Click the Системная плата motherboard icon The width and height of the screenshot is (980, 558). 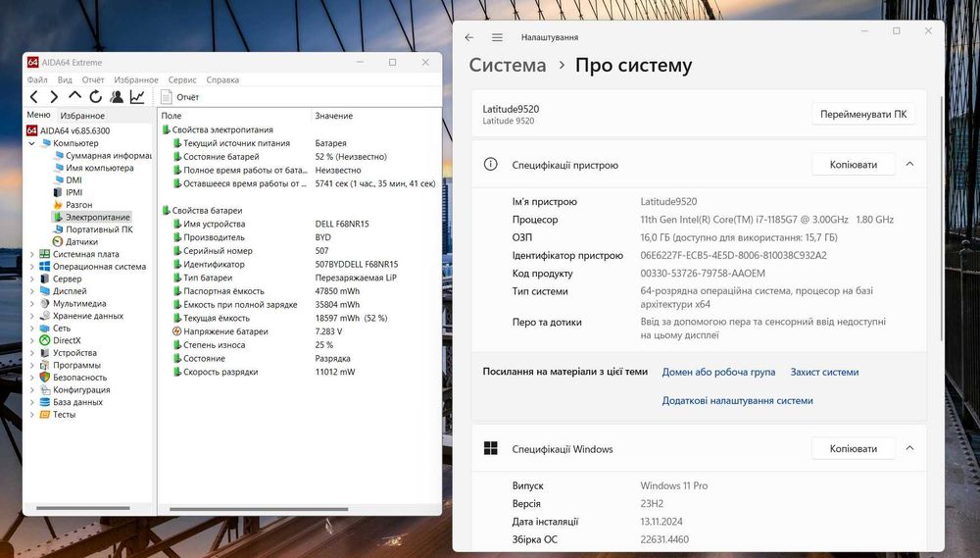coord(44,254)
